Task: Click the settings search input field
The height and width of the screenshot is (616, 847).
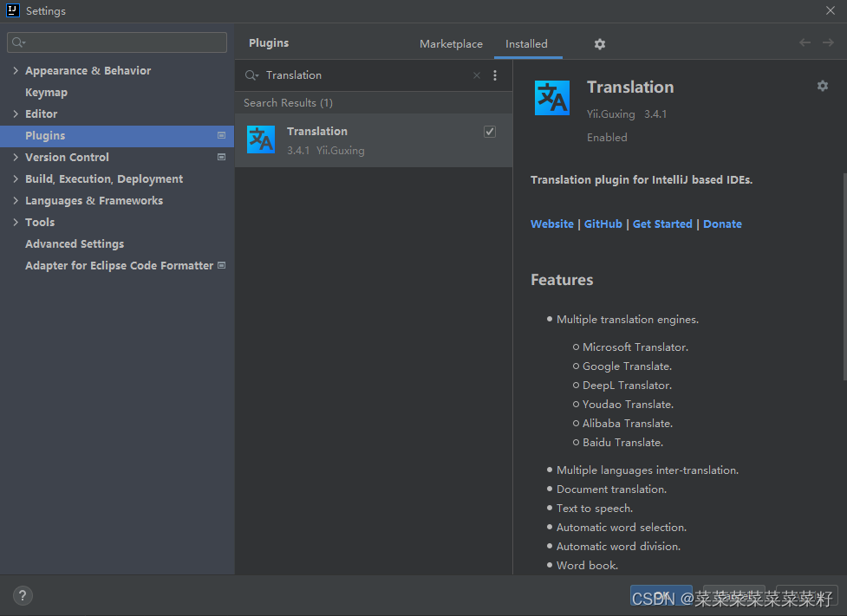Action: pos(117,42)
